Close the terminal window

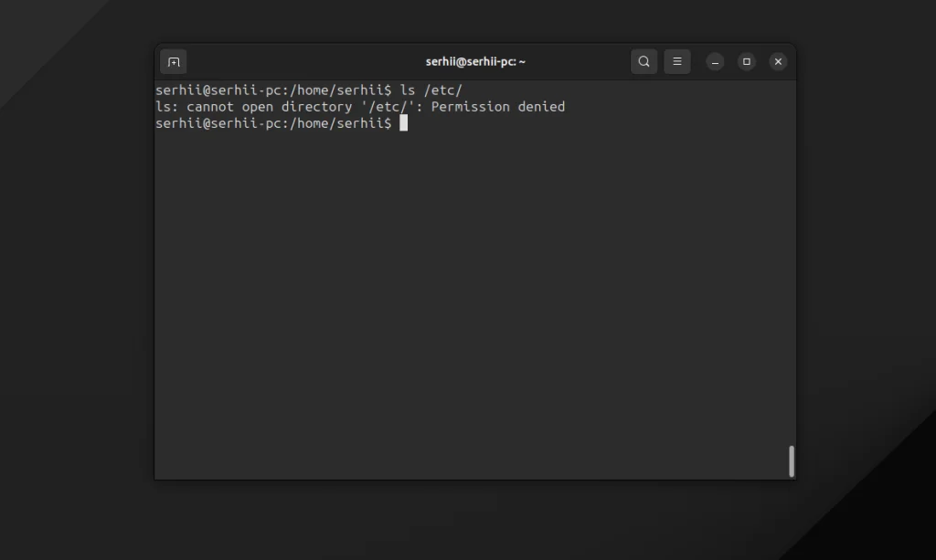tap(778, 61)
